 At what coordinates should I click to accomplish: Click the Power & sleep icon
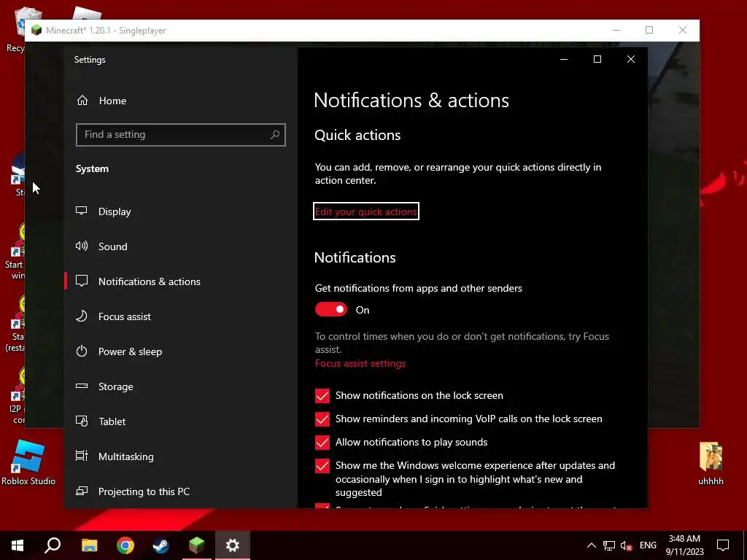click(82, 351)
